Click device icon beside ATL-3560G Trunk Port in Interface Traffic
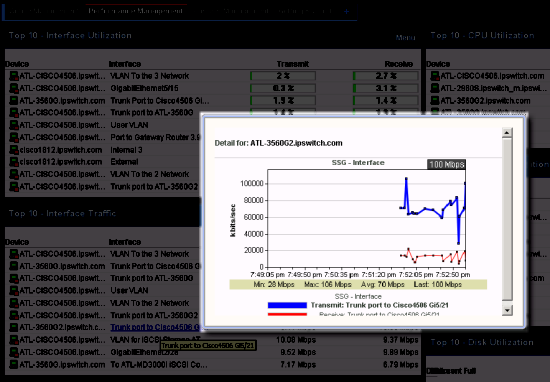Image resolution: width=550 pixels, height=382 pixels. [x=14, y=266]
